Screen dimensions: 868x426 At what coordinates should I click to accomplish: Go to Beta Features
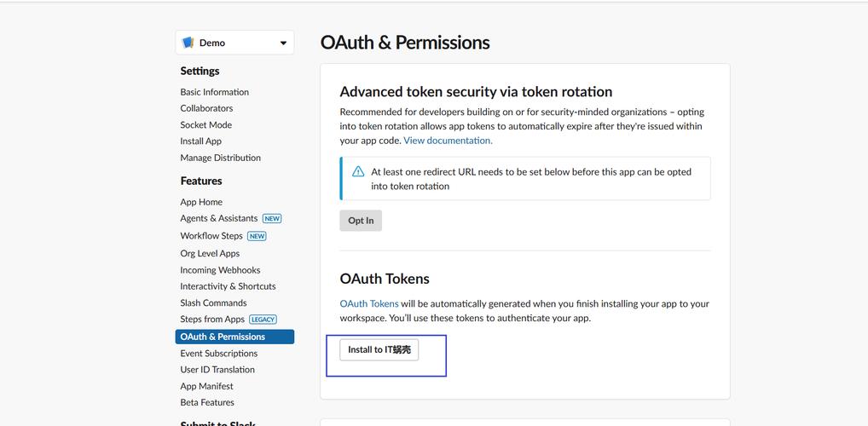click(x=207, y=402)
